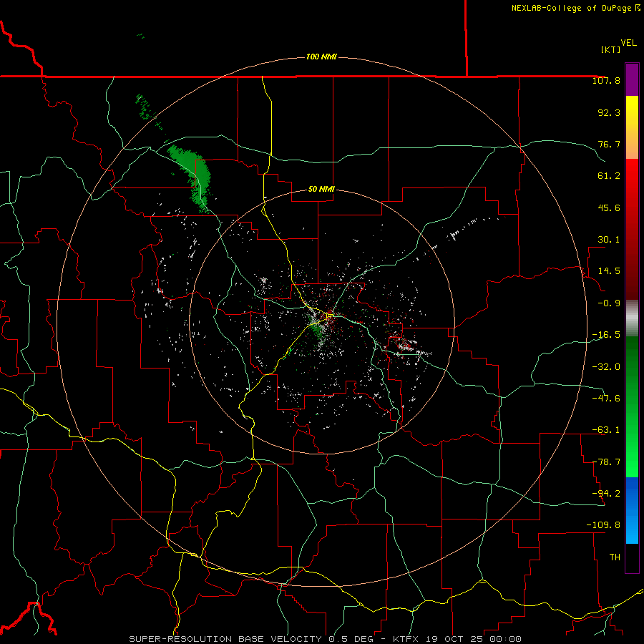Click the VEL legend title
This screenshot has height=644, width=644.
coord(628,43)
